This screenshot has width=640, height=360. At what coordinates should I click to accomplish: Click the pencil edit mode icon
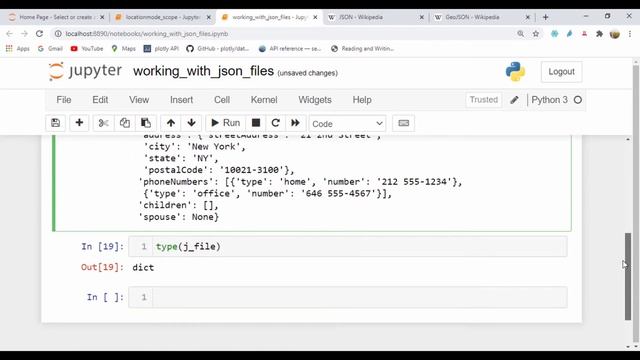(x=514, y=100)
